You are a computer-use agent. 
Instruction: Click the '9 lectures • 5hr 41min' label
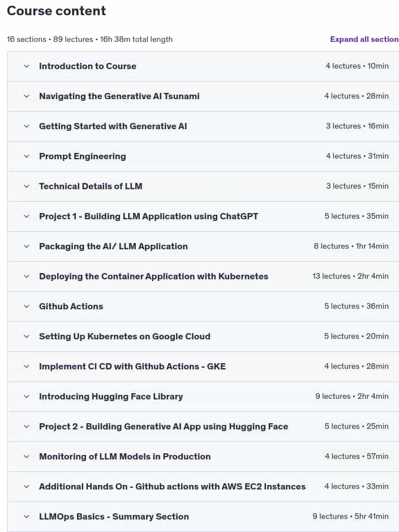coord(350,516)
